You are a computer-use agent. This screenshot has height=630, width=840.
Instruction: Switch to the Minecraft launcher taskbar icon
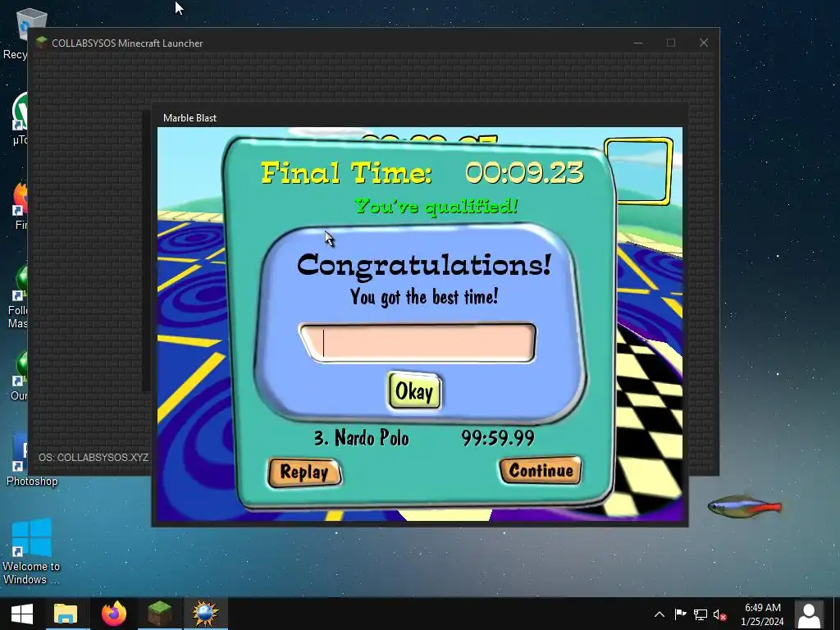pyautogui.click(x=160, y=614)
